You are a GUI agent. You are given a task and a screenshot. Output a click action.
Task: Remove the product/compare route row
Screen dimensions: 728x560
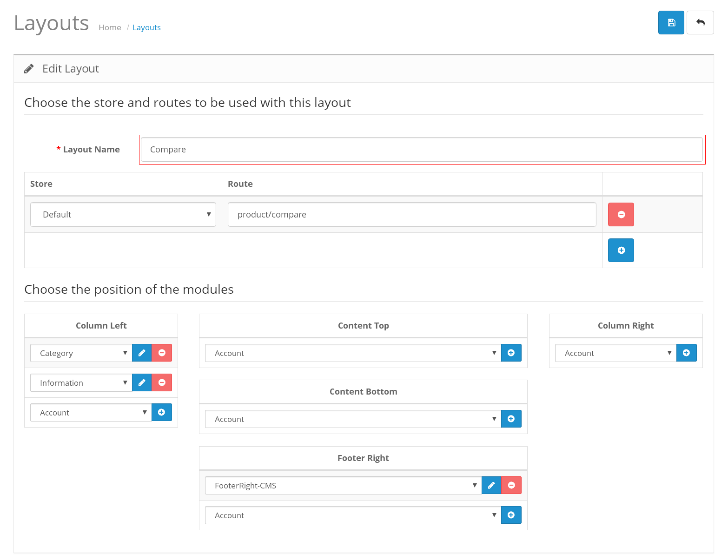(x=621, y=215)
